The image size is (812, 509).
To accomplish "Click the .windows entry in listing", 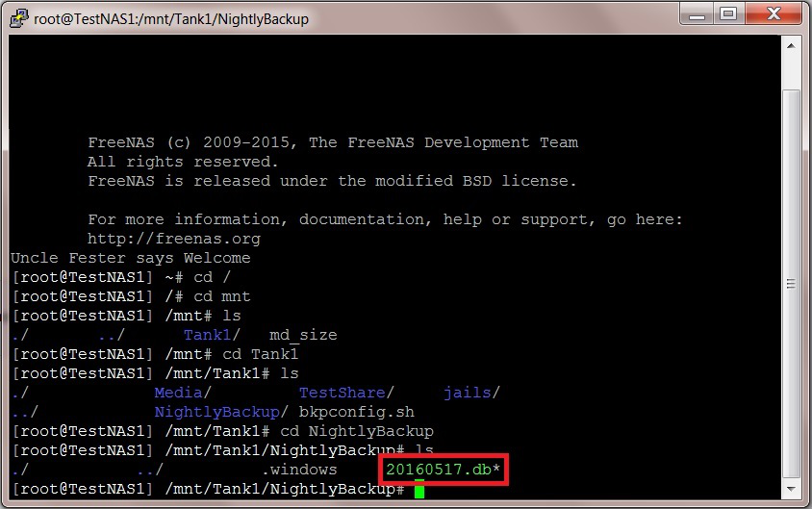I will 299,470.
